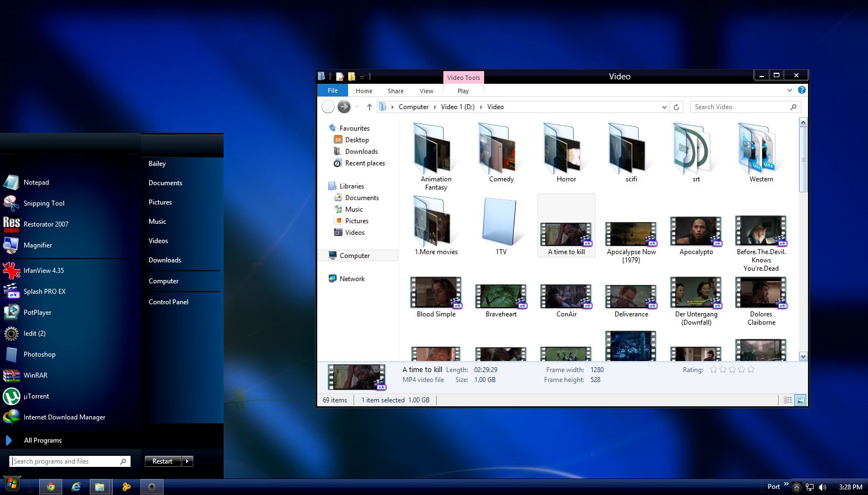The image size is (868, 495).
Task: Select Network in navigation pane
Action: click(352, 279)
